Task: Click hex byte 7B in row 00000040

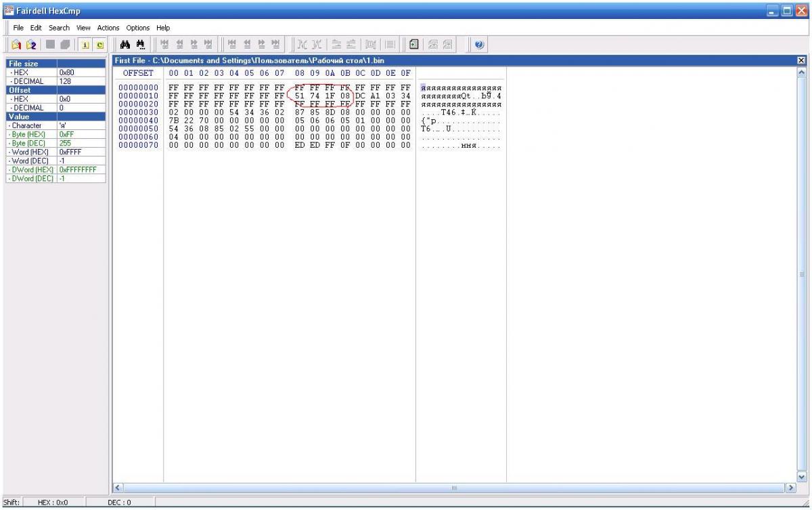Action: click(173, 121)
